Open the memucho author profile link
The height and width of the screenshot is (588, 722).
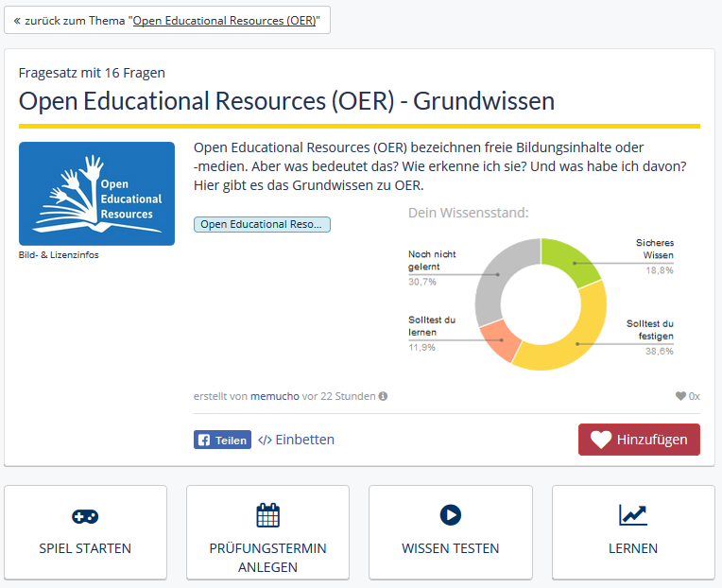point(274,396)
